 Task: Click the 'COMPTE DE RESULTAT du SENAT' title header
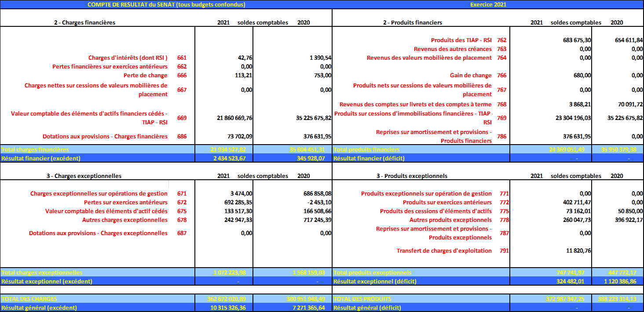166,4
